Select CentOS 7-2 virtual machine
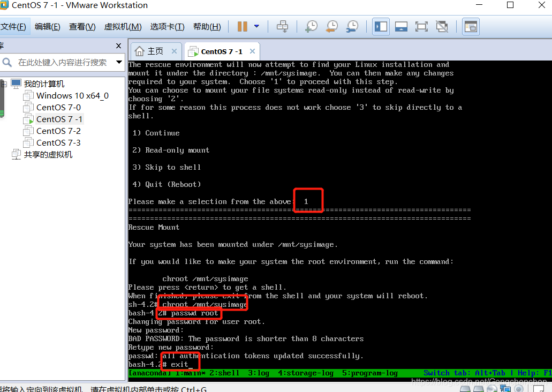The height and width of the screenshot is (392, 552). (x=58, y=131)
